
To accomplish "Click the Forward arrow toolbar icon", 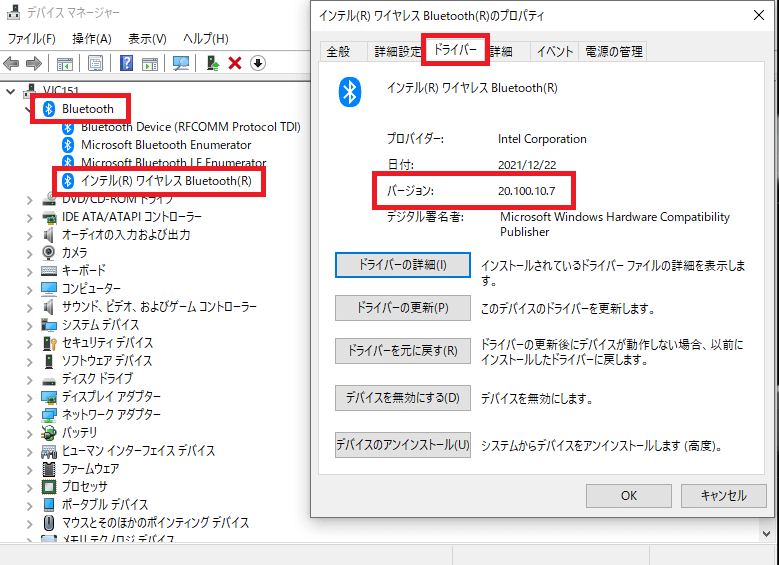I will coord(33,63).
